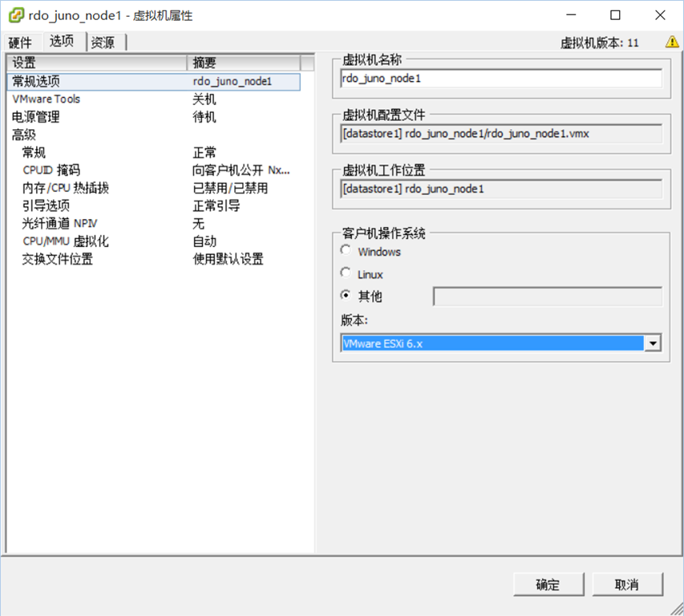The width and height of the screenshot is (684, 616).
Task: Select the 引导选项 row
Action: tap(154, 206)
